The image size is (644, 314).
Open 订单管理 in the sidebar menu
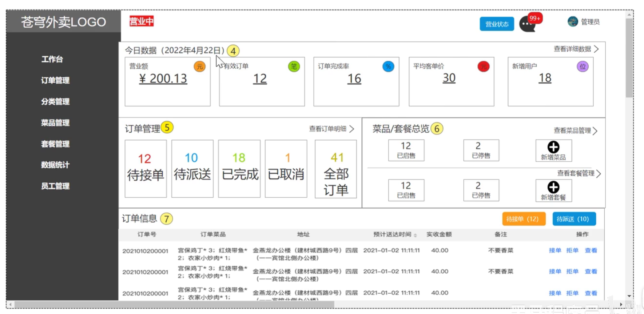coord(55,80)
